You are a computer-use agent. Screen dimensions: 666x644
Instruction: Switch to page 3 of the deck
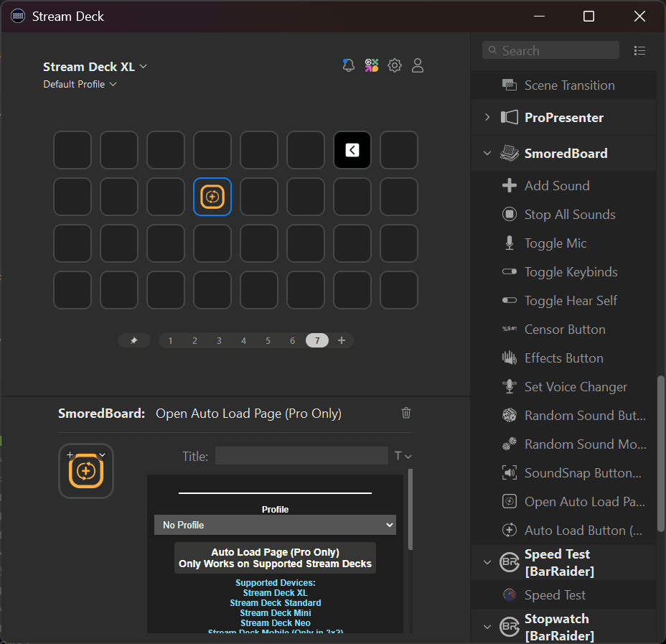point(219,340)
